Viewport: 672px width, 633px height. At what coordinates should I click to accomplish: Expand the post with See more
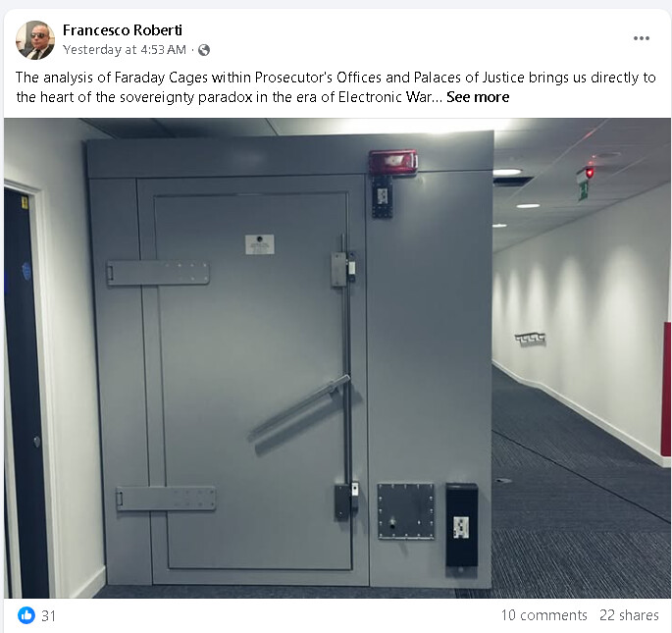coord(478,97)
